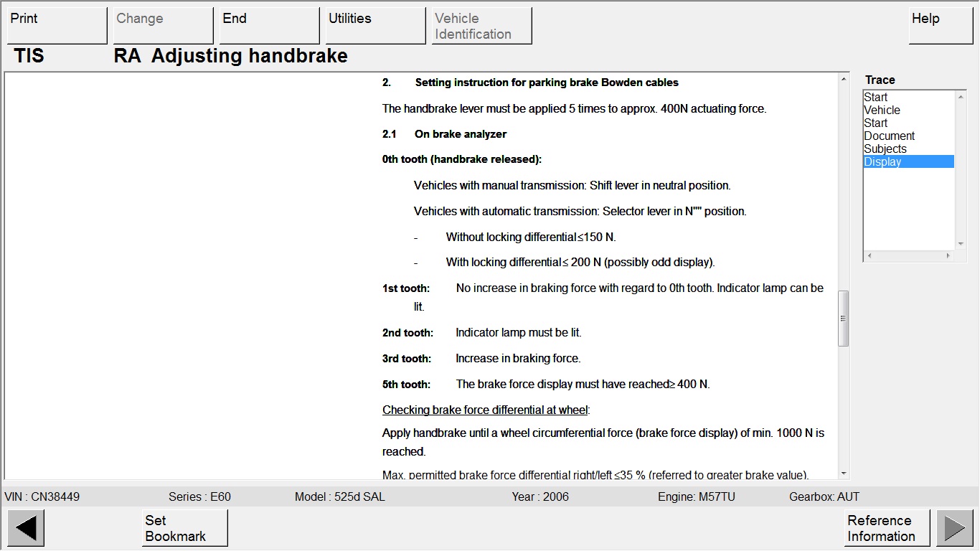Click 'Gearbox: AUT' in status bar
Image resolution: width=980 pixels, height=551 pixels.
(x=824, y=496)
